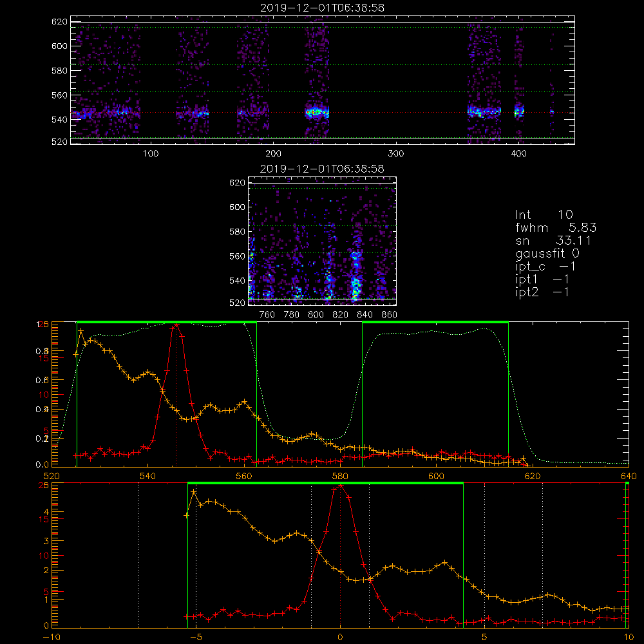
Task: Click x-axis label 300 on top spectrogram
Action: coord(396,154)
